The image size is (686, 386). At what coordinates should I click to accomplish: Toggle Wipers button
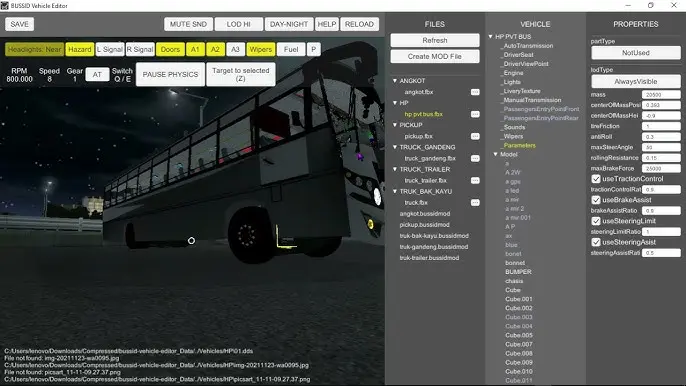coord(261,49)
